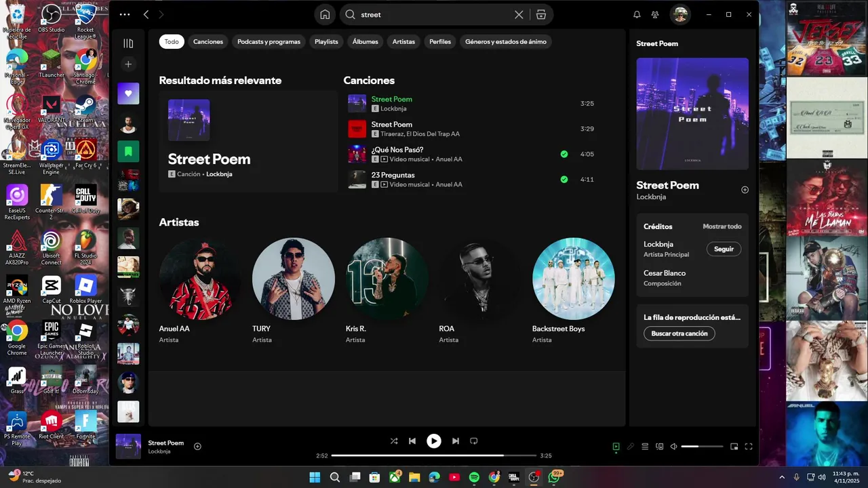Open TURY artist card
Image resolution: width=868 pixels, height=488 pixels.
click(294, 291)
